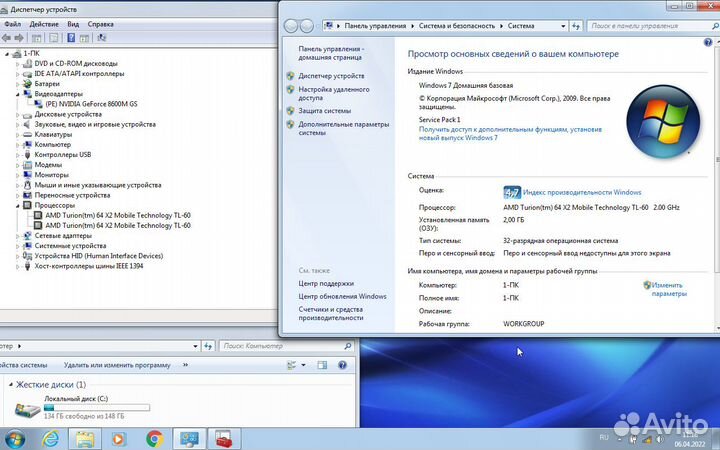Collapse Процессоры node
The height and width of the screenshot is (450, 720).
tap(17, 205)
